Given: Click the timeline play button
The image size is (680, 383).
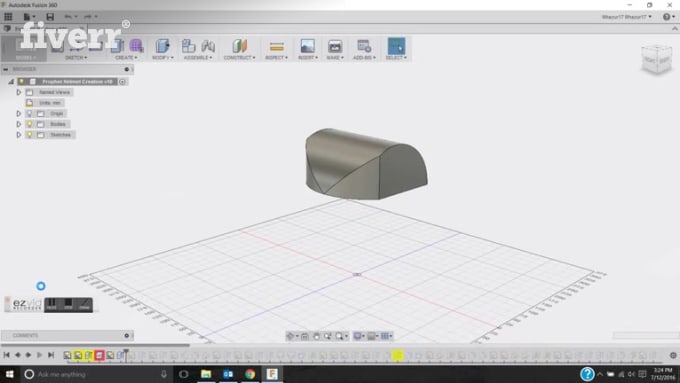Looking at the screenshot, I should point(39,355).
